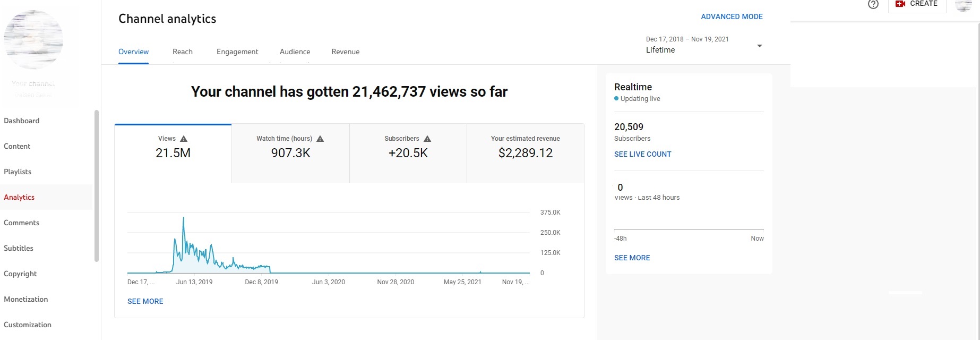Go to the Audience tab
Screen dimensions: 980x340
(x=295, y=52)
